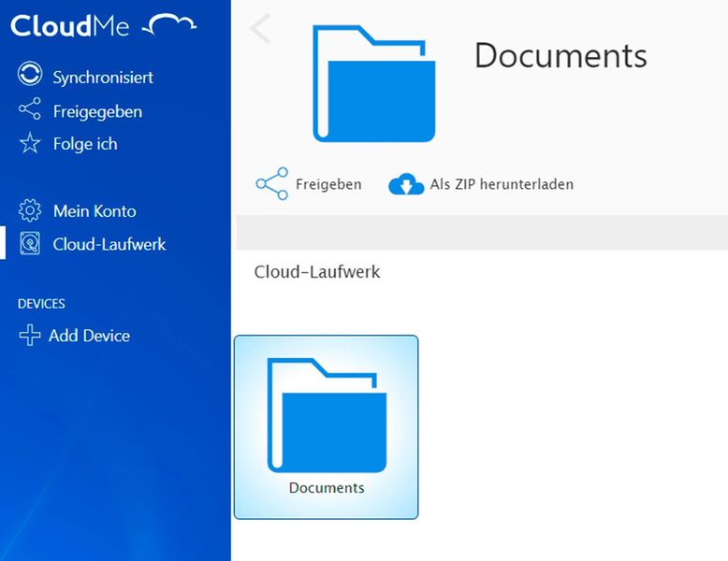The image size is (728, 561).
Task: Click the gear icon beside Mein Konto
Action: 30,210
